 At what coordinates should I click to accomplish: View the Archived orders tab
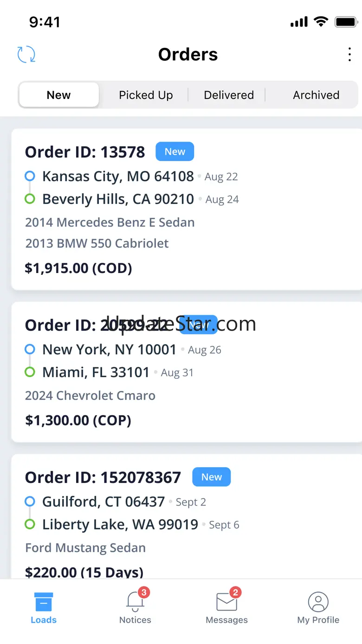316,95
